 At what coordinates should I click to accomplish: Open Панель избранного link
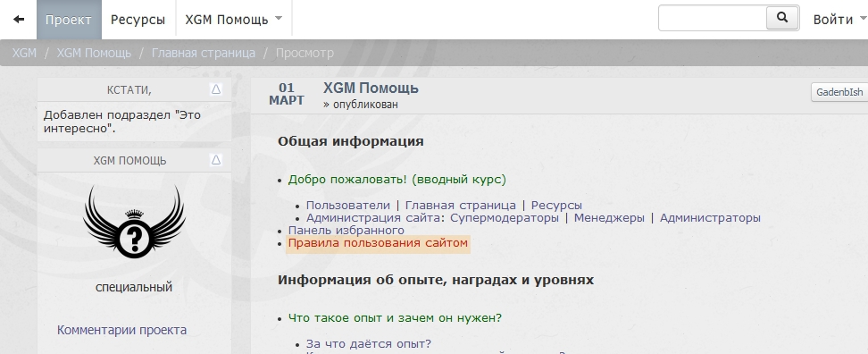tap(346, 230)
